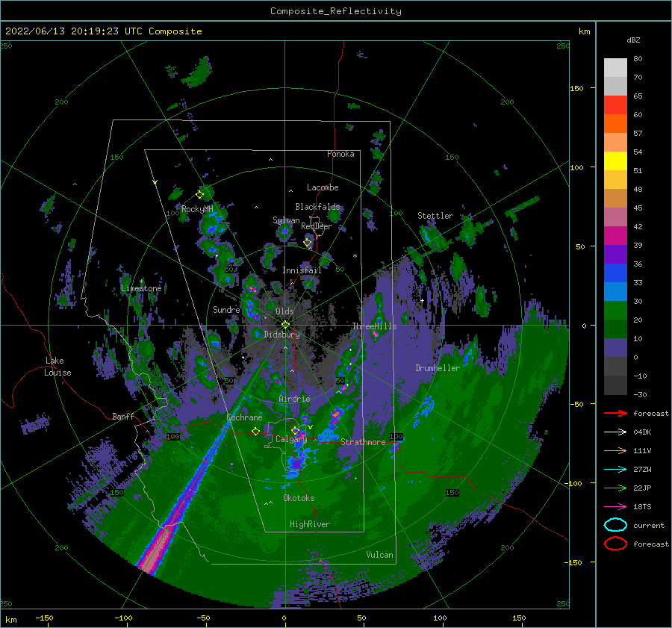
Task: Pick the cyan 27ZW arrow legend icon
Action: 615,469
